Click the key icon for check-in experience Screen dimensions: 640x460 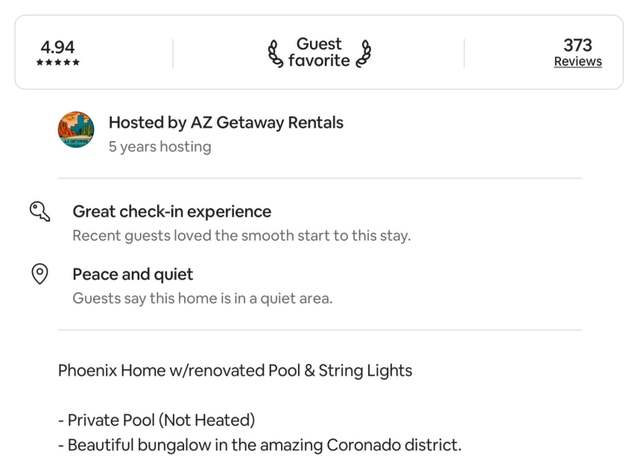[40, 211]
